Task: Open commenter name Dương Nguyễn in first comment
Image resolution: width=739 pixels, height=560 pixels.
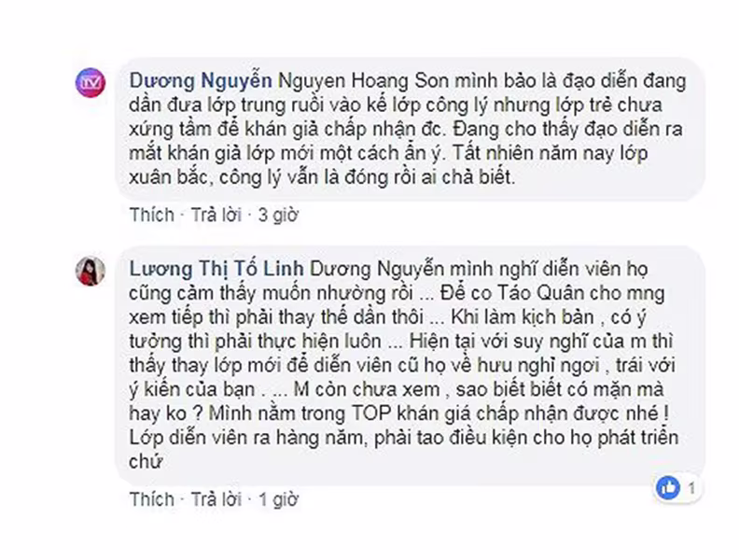Action: coord(201,80)
